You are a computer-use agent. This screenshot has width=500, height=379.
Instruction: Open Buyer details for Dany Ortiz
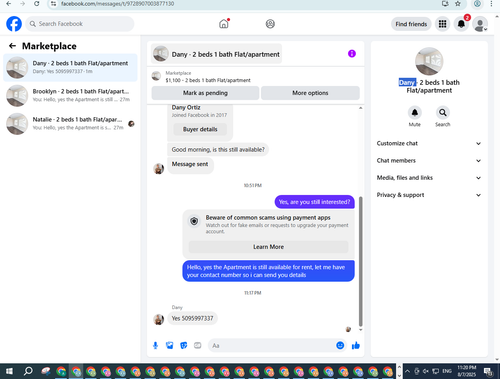pos(200,129)
